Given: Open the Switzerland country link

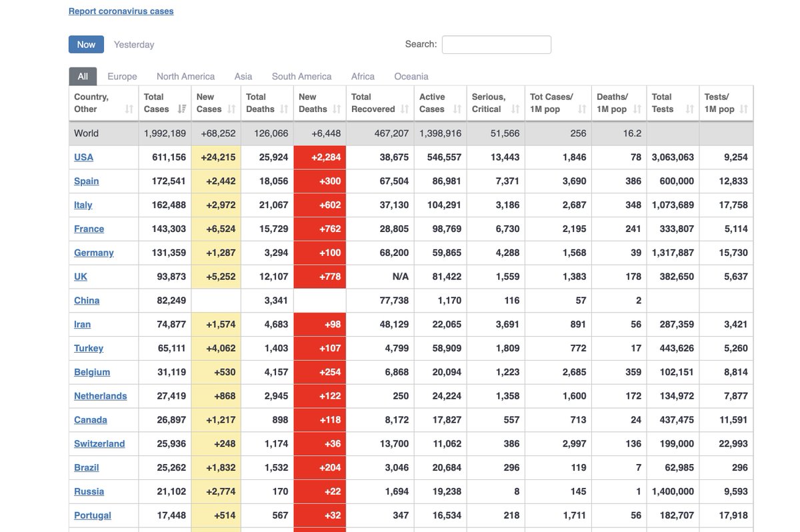Looking at the screenshot, I should pyautogui.click(x=99, y=444).
